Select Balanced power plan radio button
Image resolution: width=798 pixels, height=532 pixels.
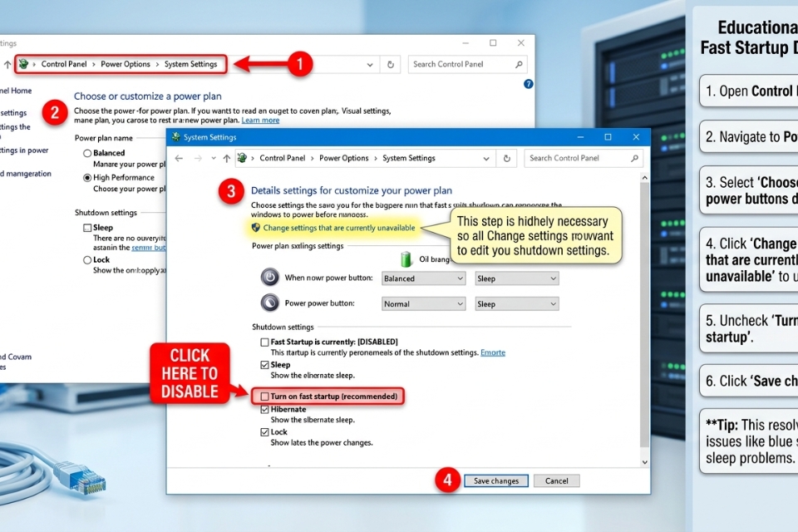pos(87,153)
